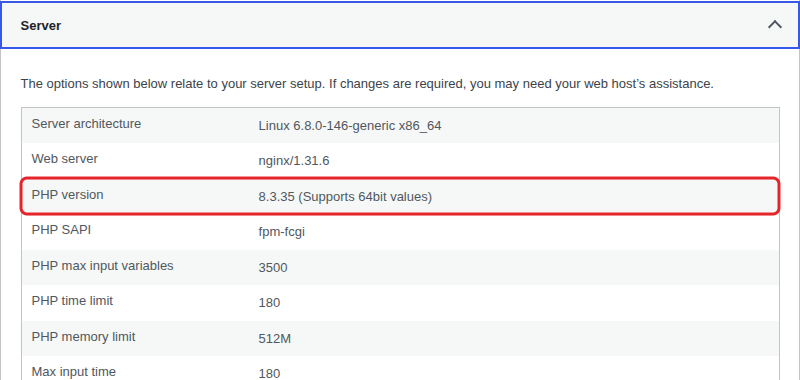Click the chevron arrow in Server header
The width and height of the screenshot is (800, 380).
tap(774, 25)
